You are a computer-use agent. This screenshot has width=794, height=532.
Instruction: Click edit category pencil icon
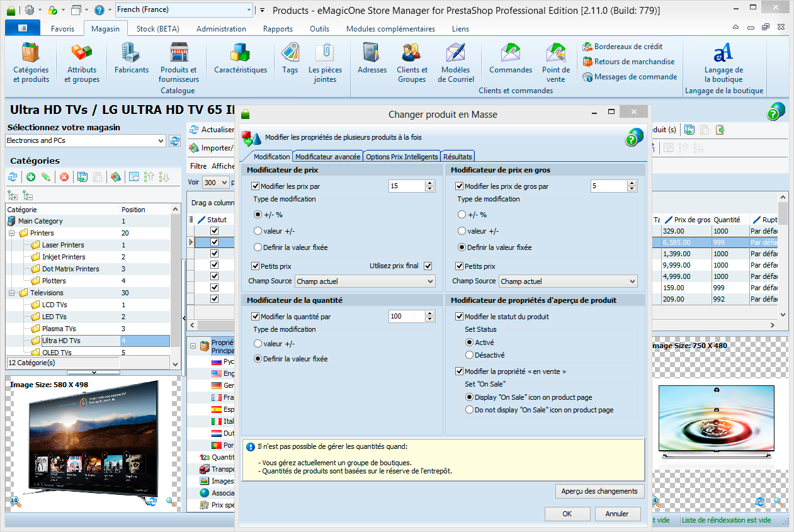[x=46, y=178]
